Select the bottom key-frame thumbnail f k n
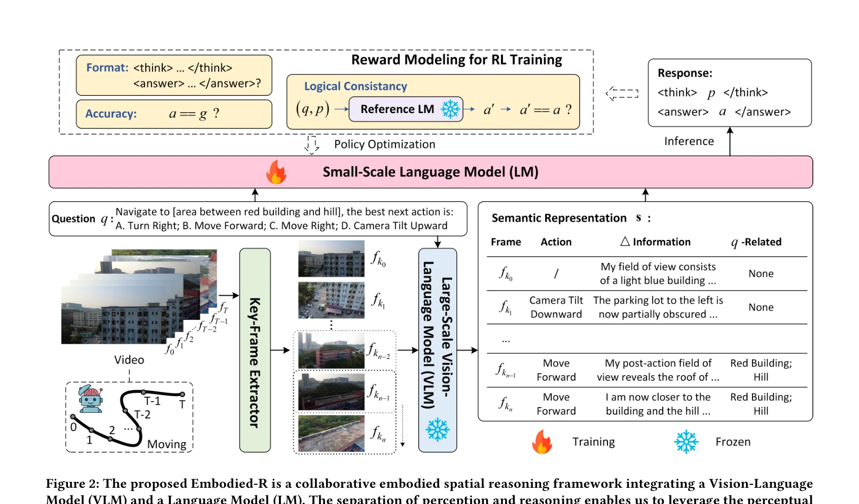This screenshot has height=504, width=859. coord(331,434)
